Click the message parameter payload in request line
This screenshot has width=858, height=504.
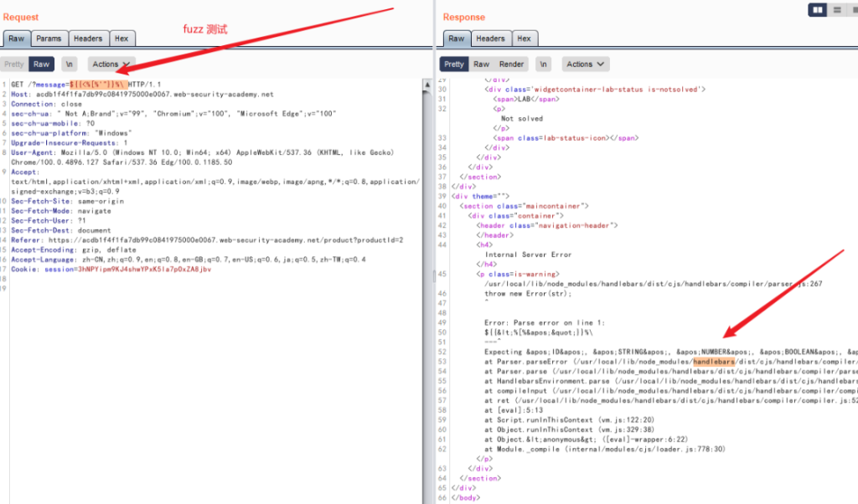click(99, 85)
